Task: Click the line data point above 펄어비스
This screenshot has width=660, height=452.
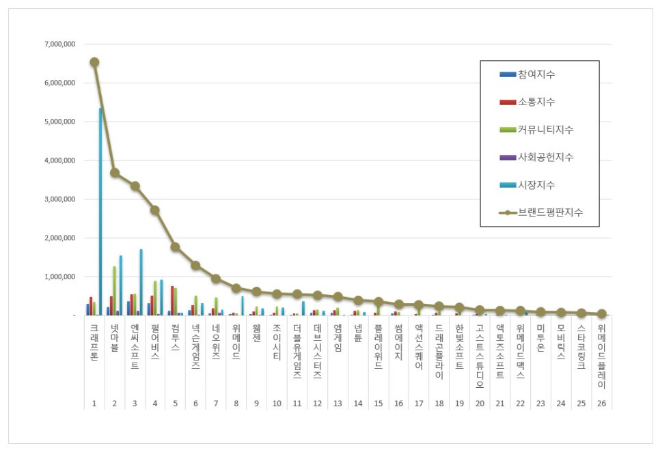Action: 155,210
